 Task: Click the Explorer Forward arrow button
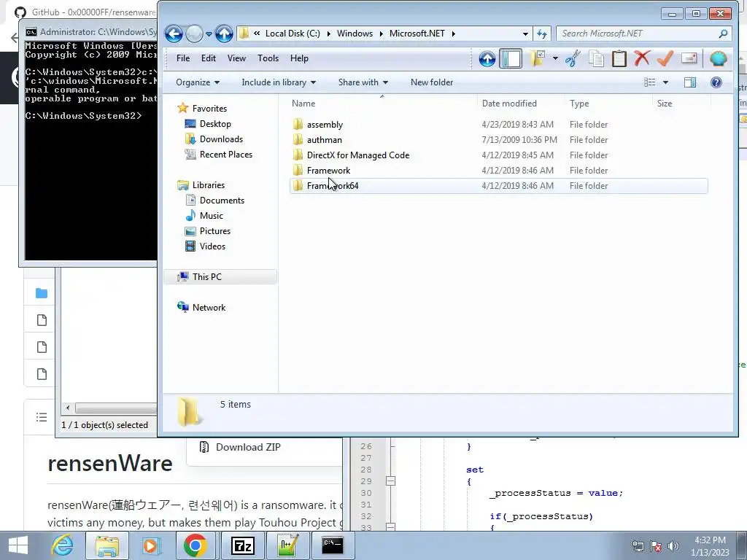coord(194,34)
